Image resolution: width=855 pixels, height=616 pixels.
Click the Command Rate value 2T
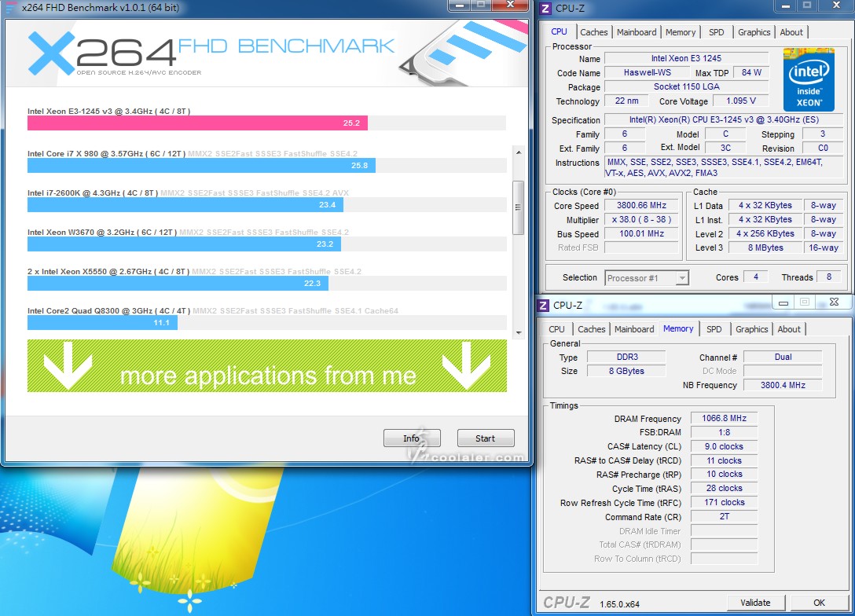(x=724, y=516)
